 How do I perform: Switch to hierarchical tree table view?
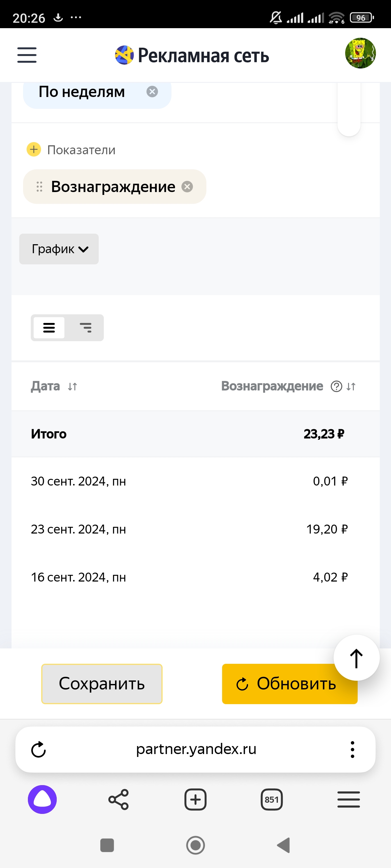click(85, 327)
